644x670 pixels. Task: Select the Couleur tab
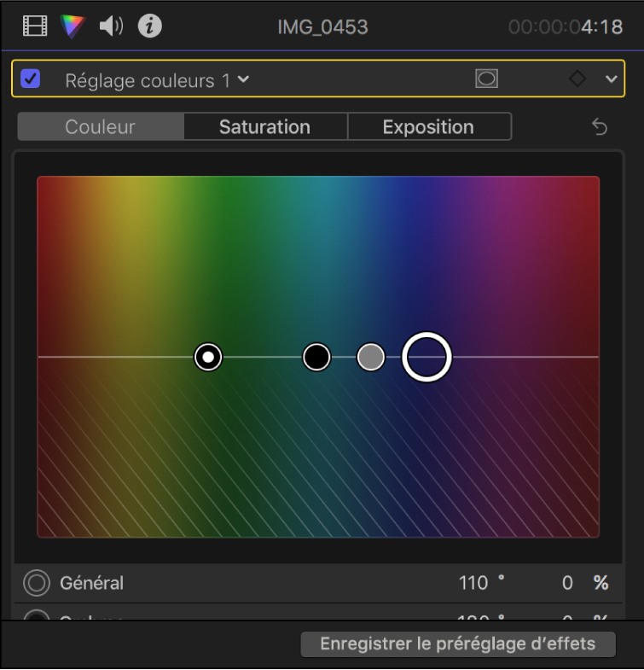(x=101, y=127)
